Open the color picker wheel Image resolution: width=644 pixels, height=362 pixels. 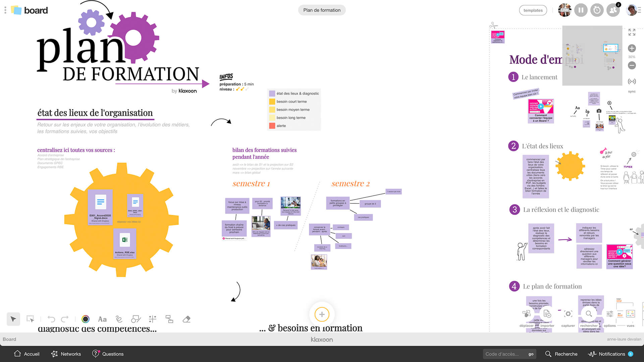(x=86, y=319)
